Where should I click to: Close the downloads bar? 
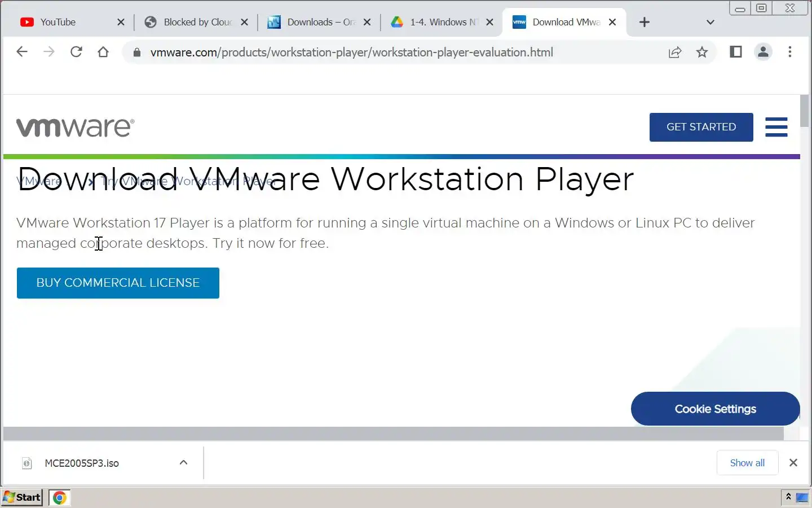click(793, 463)
